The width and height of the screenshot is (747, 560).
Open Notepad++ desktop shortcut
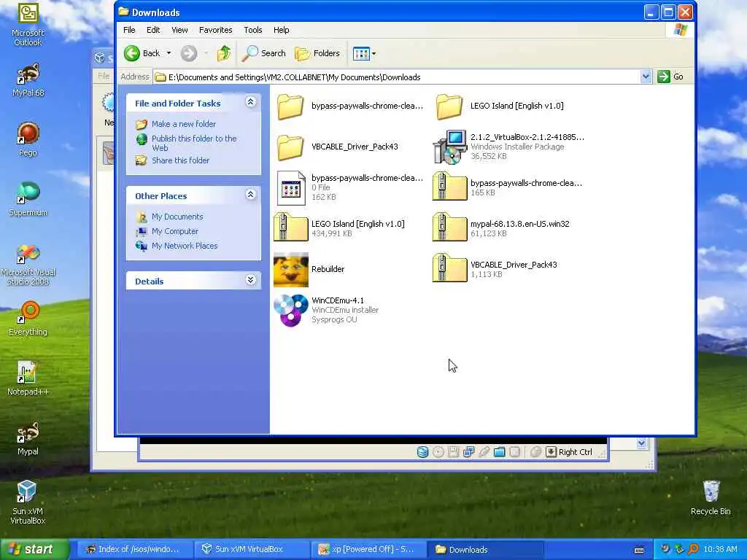(x=28, y=378)
